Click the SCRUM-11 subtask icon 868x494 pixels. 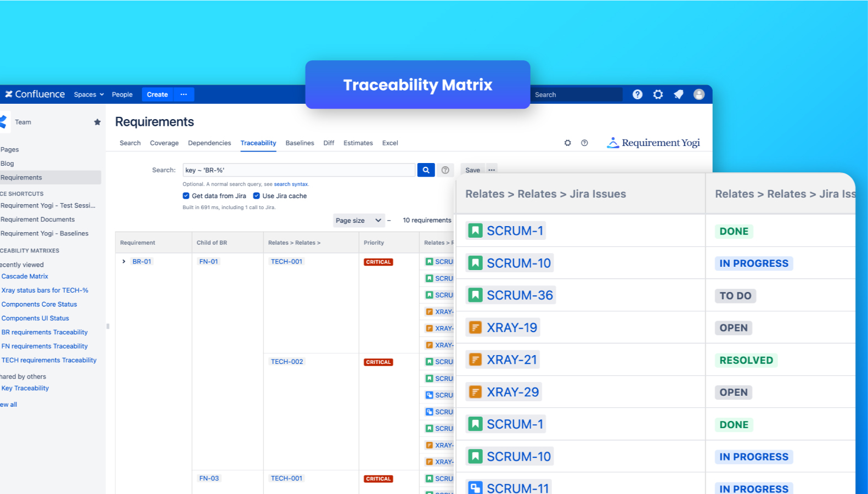475,487
